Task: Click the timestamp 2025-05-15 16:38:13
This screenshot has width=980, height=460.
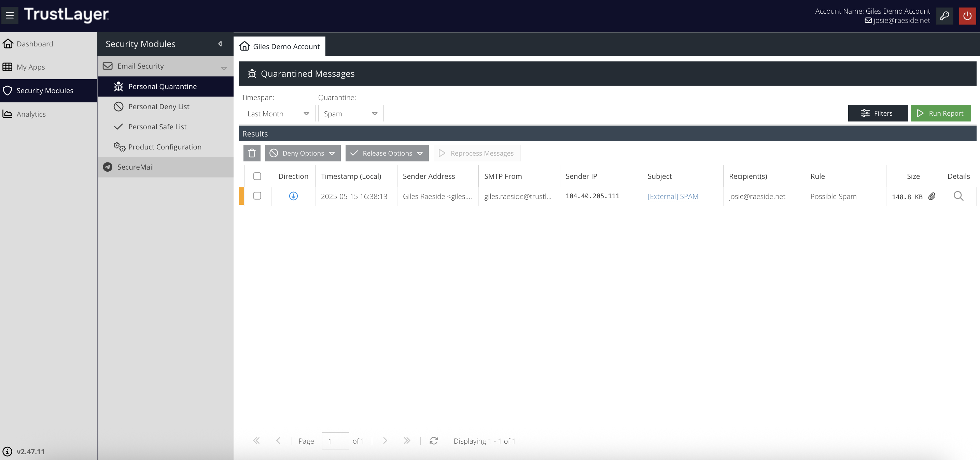Action: 354,196
